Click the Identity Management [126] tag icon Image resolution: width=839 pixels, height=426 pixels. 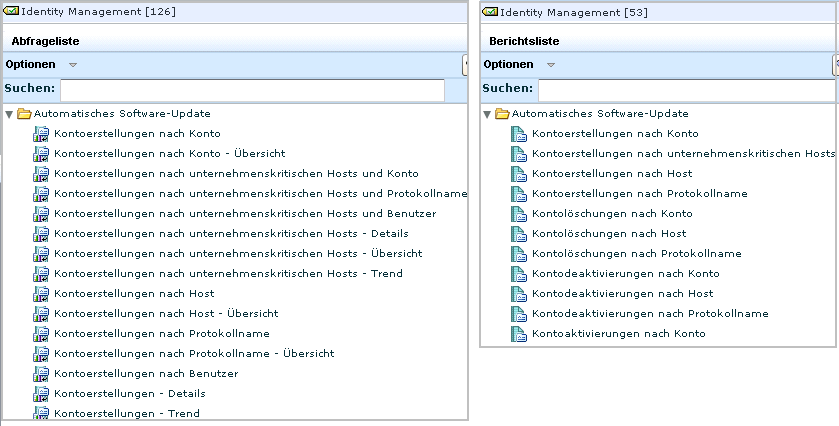(11, 11)
